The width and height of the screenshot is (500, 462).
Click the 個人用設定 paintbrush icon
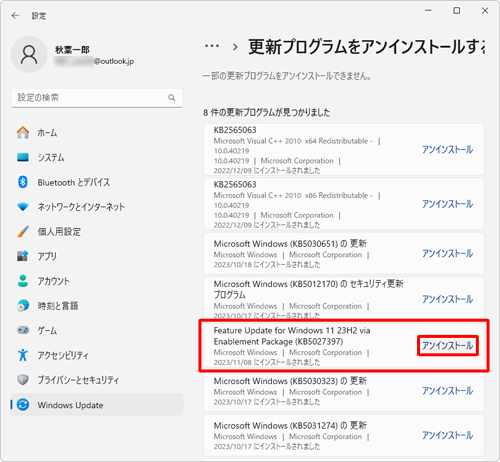pos(23,231)
